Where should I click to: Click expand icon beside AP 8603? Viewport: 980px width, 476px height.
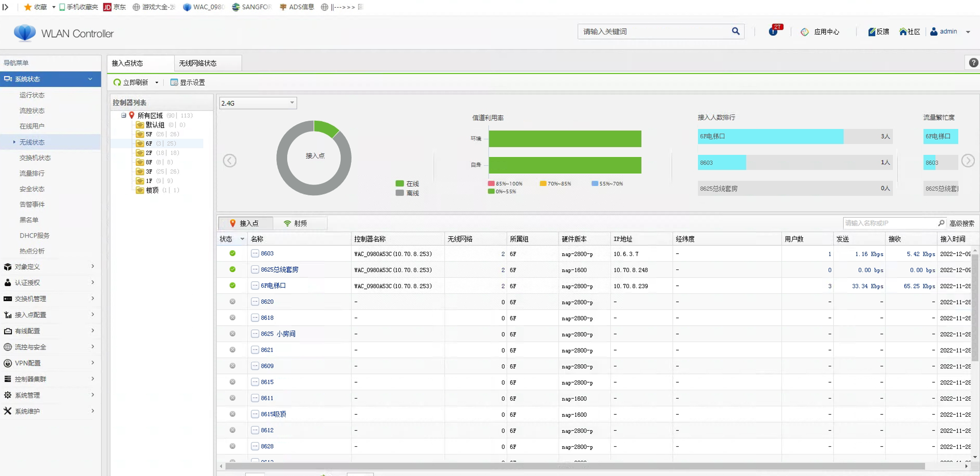[254, 253]
